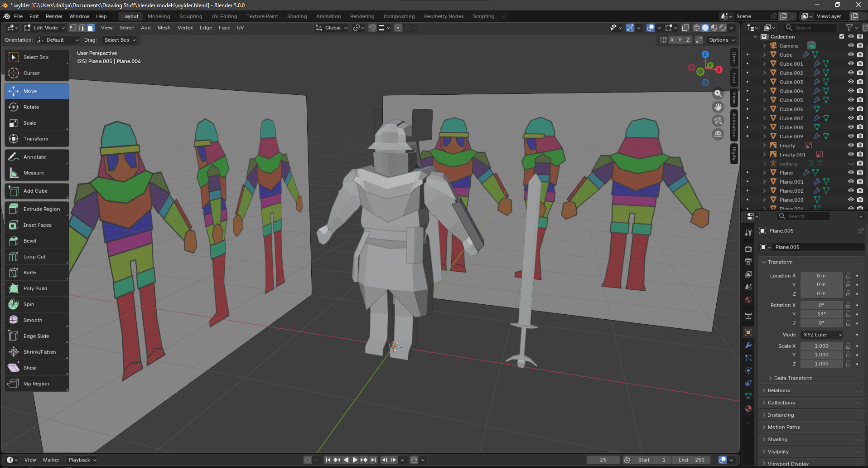
Task: Click the Rotation Y value field
Action: 821,314
